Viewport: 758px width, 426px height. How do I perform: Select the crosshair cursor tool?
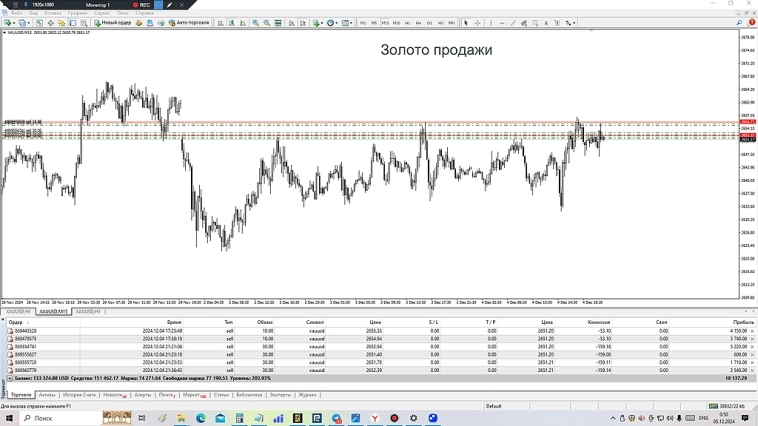pyautogui.click(x=477, y=22)
